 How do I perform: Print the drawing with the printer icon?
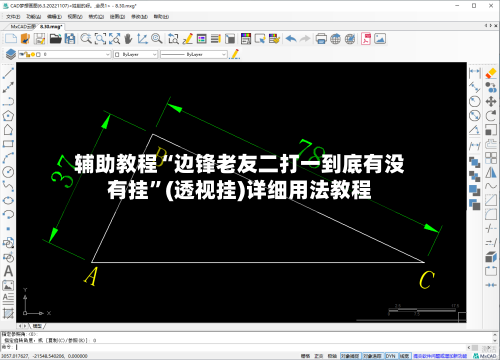tap(321, 39)
